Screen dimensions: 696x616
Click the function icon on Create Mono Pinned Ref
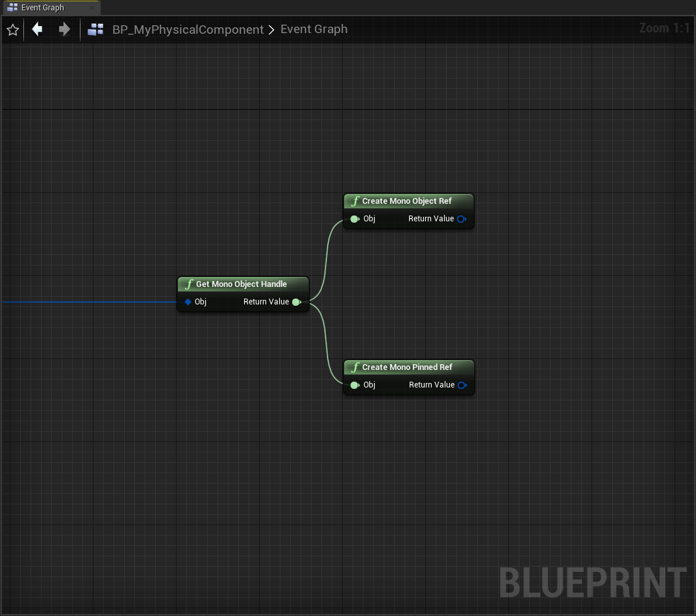[x=355, y=367]
